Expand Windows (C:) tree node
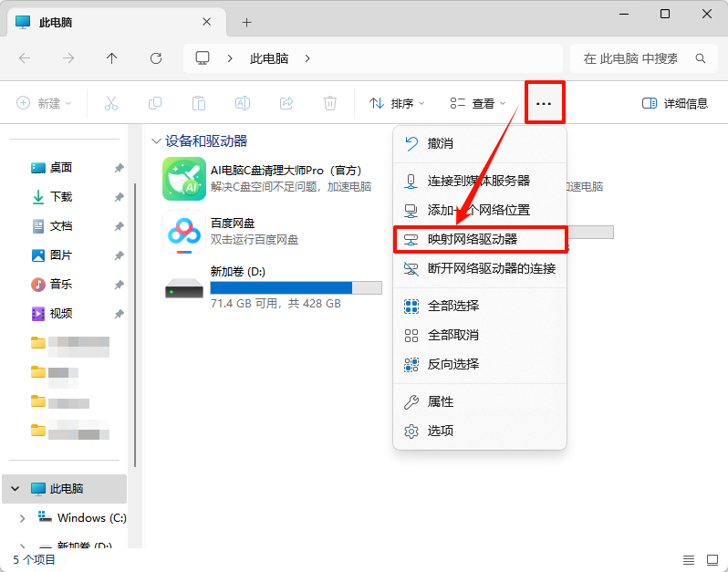Screen dimensions: 728x572 [22, 518]
